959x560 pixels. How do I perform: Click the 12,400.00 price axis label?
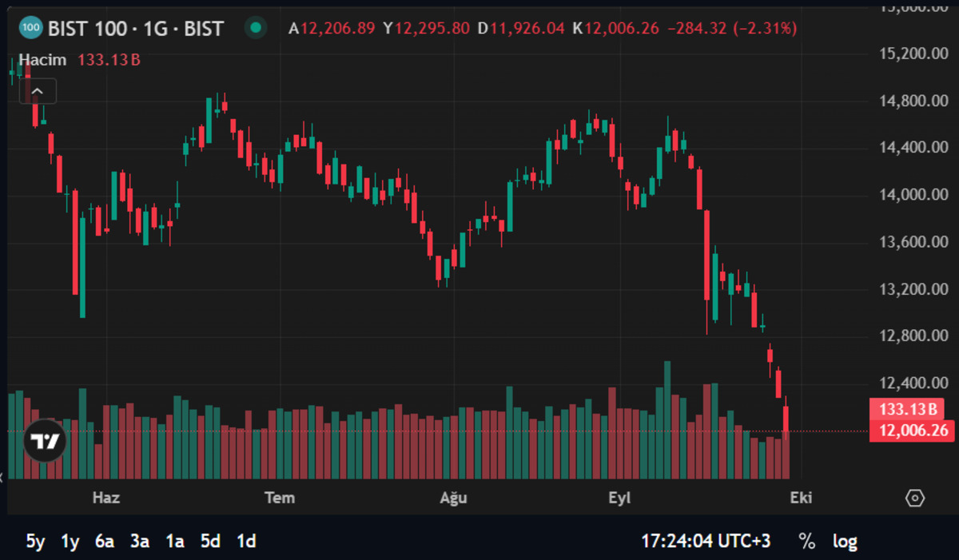tap(913, 383)
